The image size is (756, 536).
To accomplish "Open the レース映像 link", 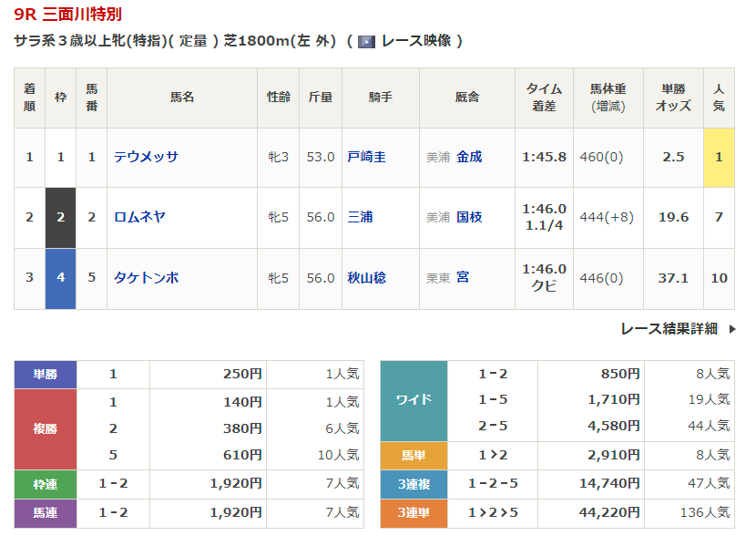I will coord(415,41).
